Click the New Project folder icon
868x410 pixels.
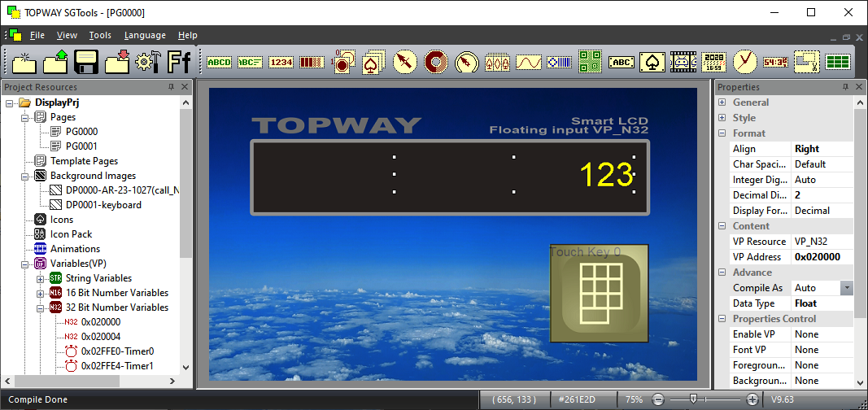pos(25,62)
